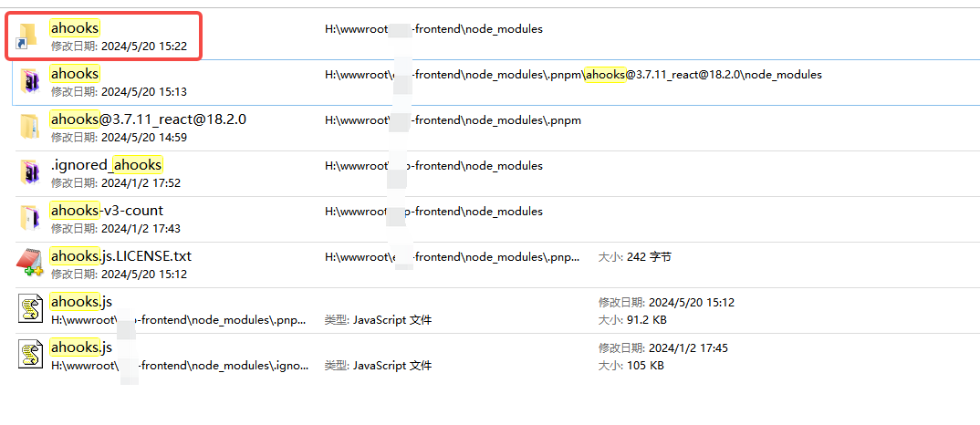This screenshot has height=425, width=980.
Task: Click the ahooks@3.7.11_react@18.2.0 folder icon
Action: (30, 127)
